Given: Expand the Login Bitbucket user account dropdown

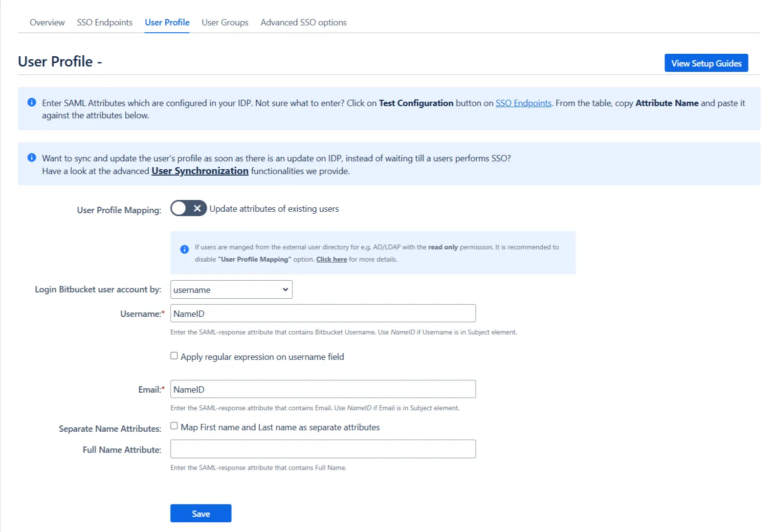Looking at the screenshot, I should coord(231,289).
